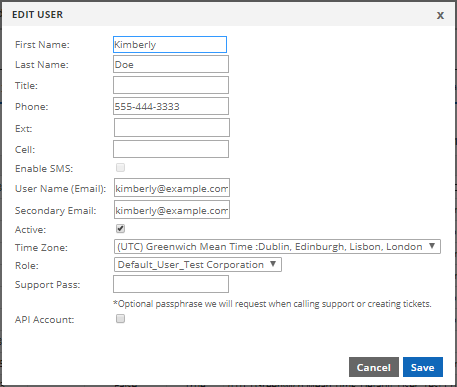Uncheck the Active checkbox
This screenshot has width=457, height=387.
pos(120,229)
